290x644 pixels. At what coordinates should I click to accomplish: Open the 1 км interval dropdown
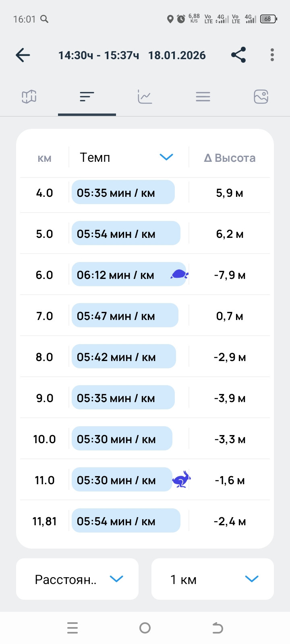pos(213,579)
